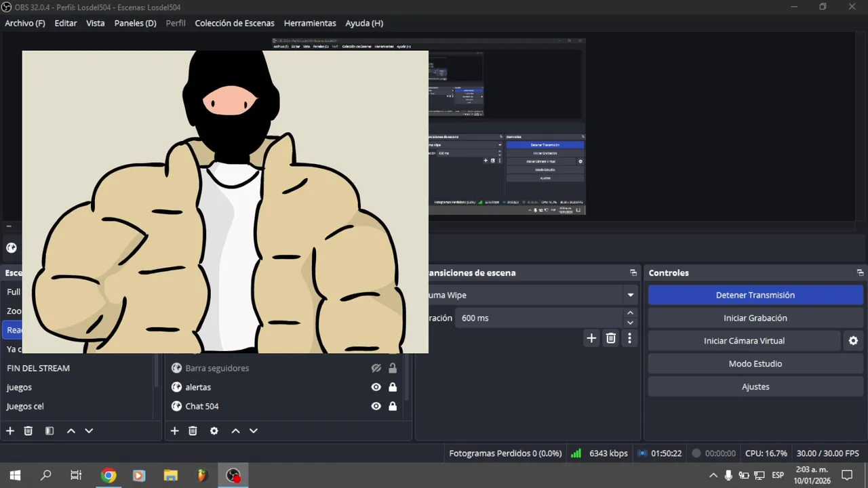Undock the Transiciones de escena panel

(633, 273)
